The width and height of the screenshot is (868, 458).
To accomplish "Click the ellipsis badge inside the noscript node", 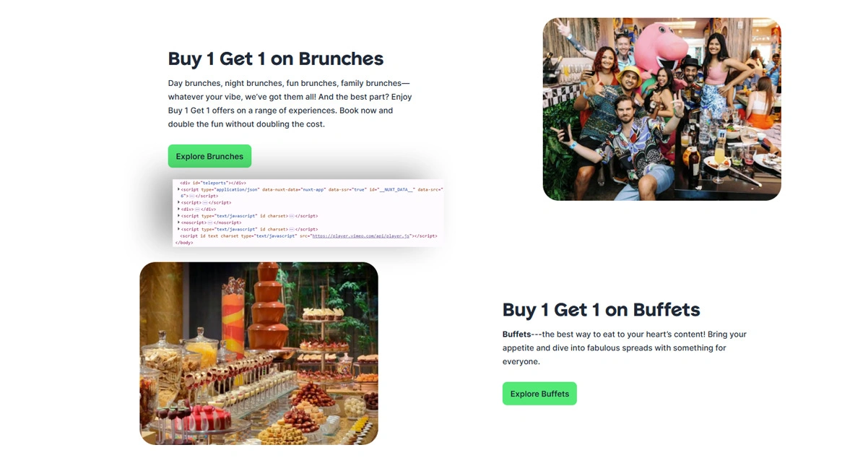I will [210, 222].
